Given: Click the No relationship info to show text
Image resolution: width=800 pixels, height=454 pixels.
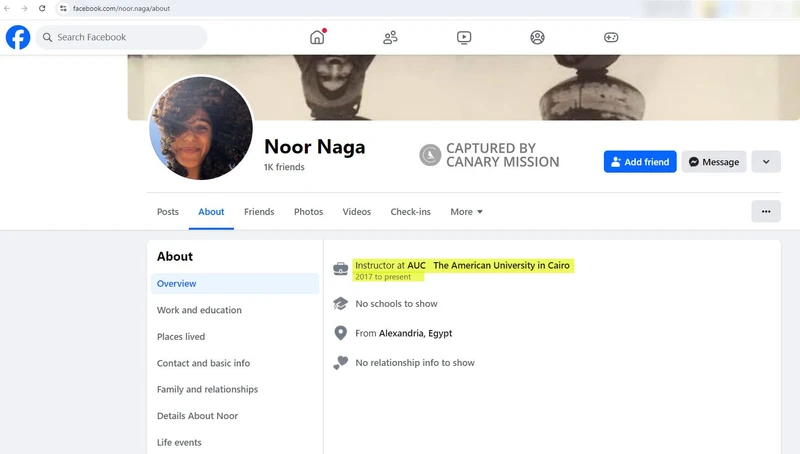Looking at the screenshot, I should coord(415,363).
